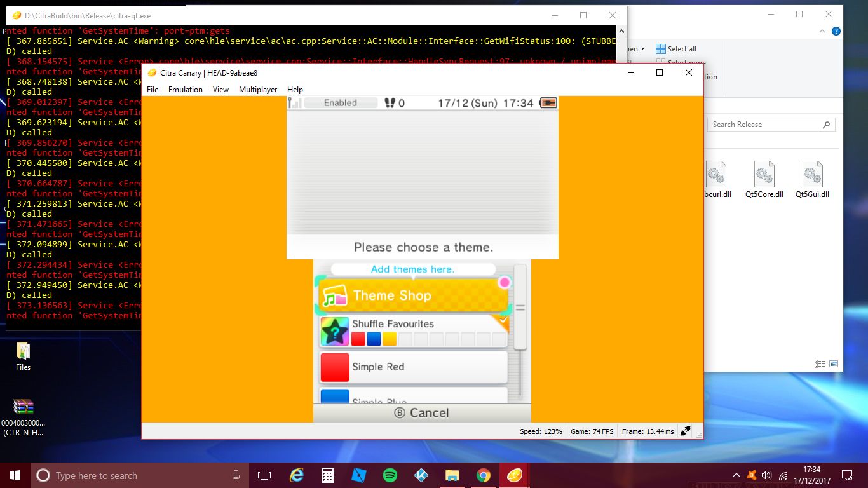Select the Qt5Core.dll file
This screenshot has height=488, width=868.
[x=764, y=180]
